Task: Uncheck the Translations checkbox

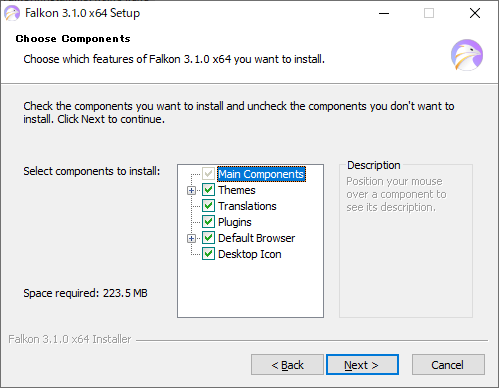Action: tap(208, 206)
